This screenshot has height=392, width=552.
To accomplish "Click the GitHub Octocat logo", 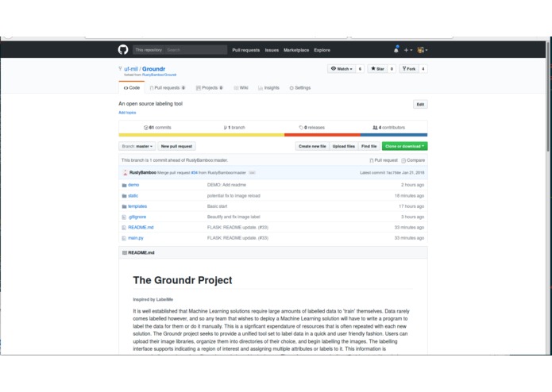I will (x=123, y=49).
